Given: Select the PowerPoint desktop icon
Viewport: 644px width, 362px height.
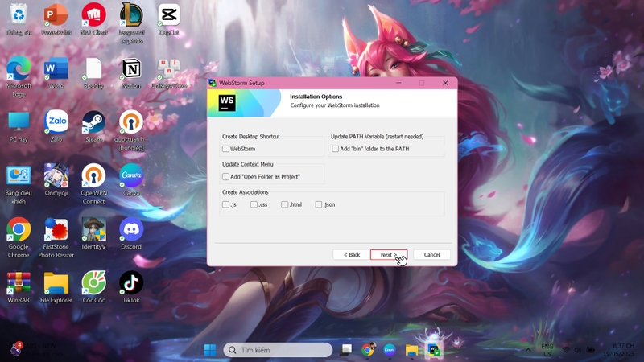Looking at the screenshot, I should click(56, 19).
